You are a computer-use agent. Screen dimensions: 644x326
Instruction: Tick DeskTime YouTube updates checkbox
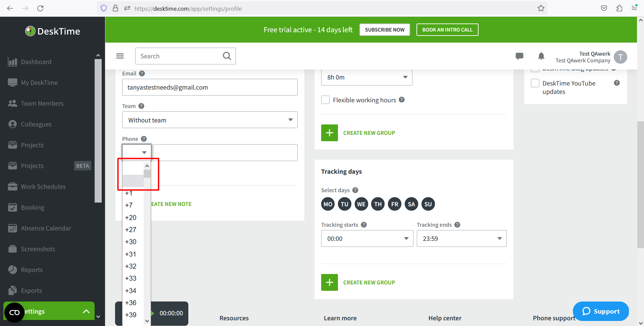(x=535, y=83)
